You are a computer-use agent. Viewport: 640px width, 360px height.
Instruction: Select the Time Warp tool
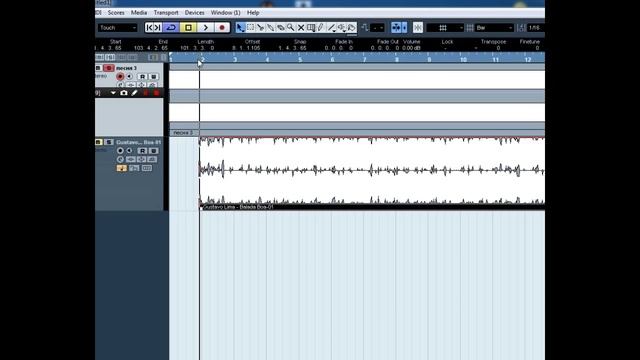point(311,28)
